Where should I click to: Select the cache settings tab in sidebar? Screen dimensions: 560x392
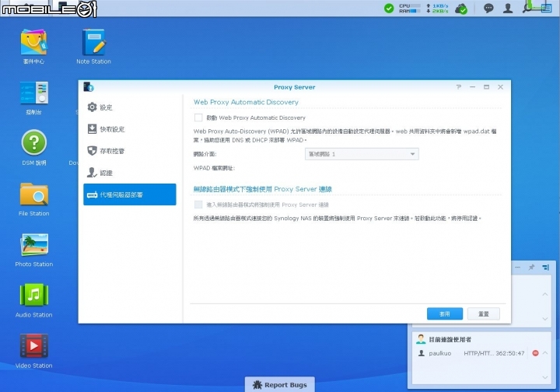(129, 129)
